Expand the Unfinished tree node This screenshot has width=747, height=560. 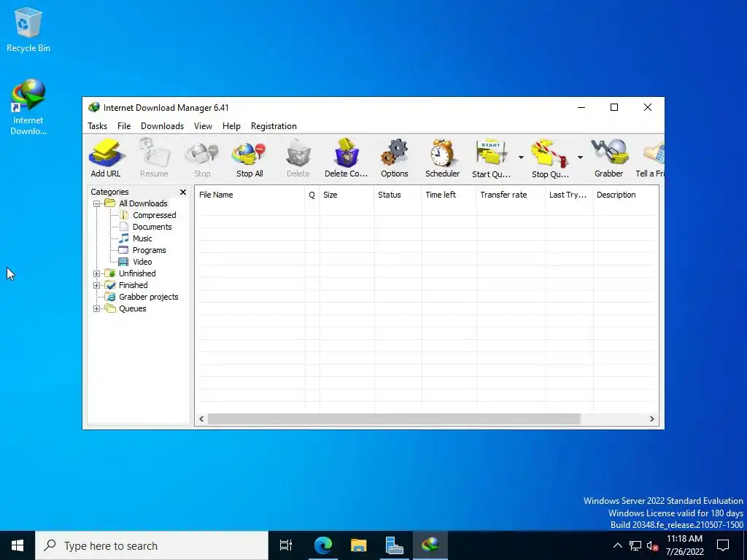coord(97,274)
